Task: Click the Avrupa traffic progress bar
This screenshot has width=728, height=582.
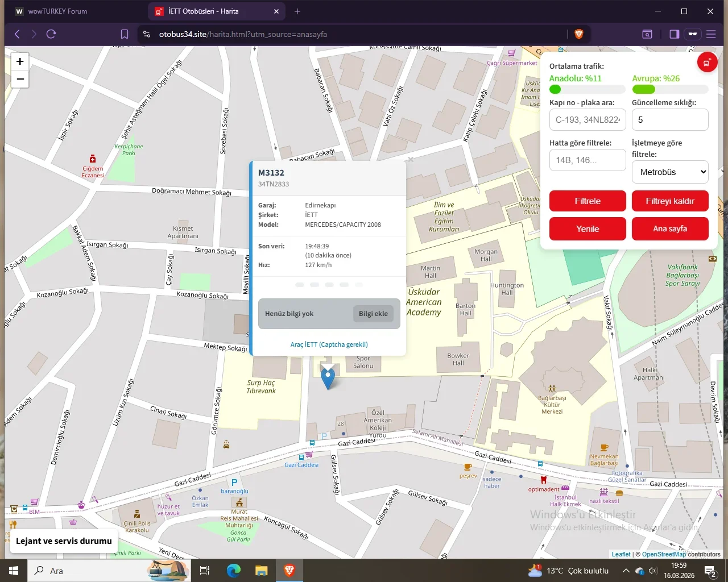Action: pyautogui.click(x=670, y=89)
